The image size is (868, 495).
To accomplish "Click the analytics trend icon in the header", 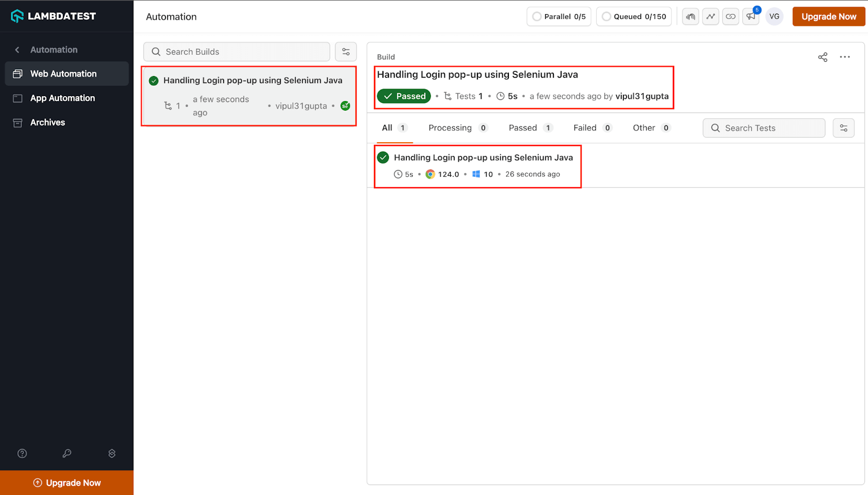I will coord(710,16).
